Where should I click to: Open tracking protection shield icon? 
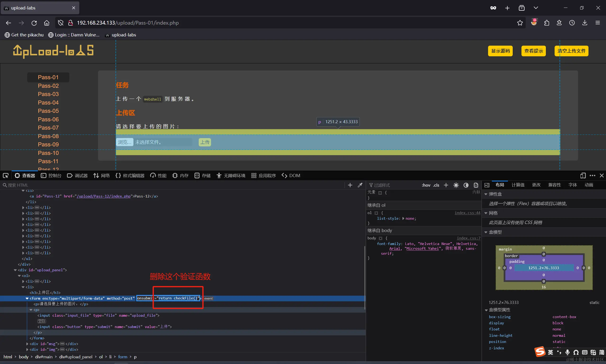pos(61,23)
